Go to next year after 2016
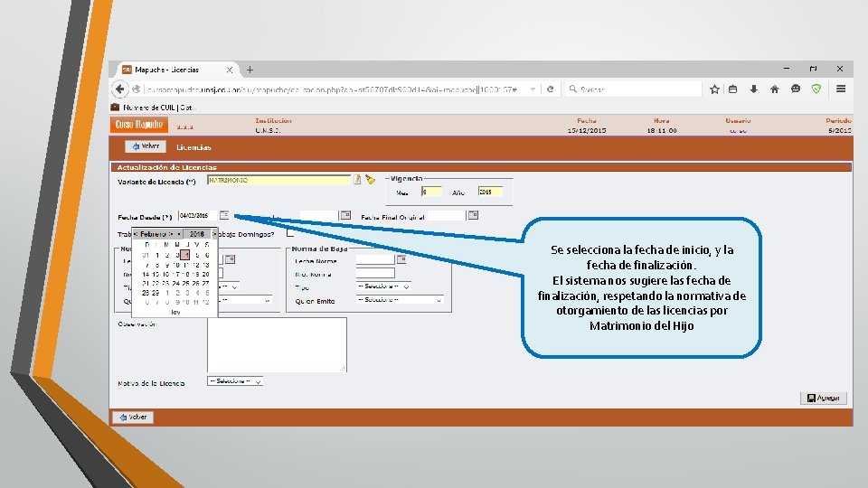The image size is (868, 488). [214, 234]
